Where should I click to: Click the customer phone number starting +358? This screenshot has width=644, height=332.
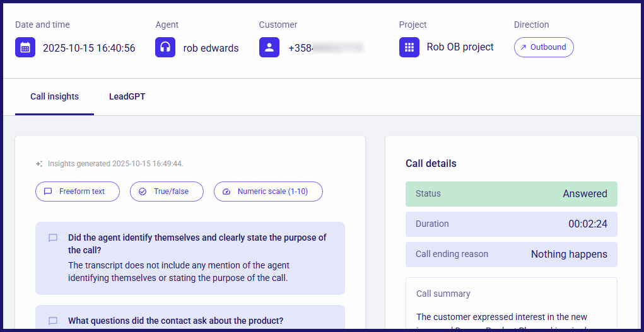pyautogui.click(x=326, y=48)
